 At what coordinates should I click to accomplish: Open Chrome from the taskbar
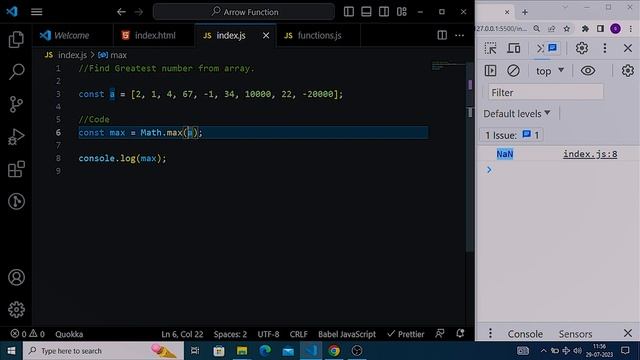tap(334, 351)
